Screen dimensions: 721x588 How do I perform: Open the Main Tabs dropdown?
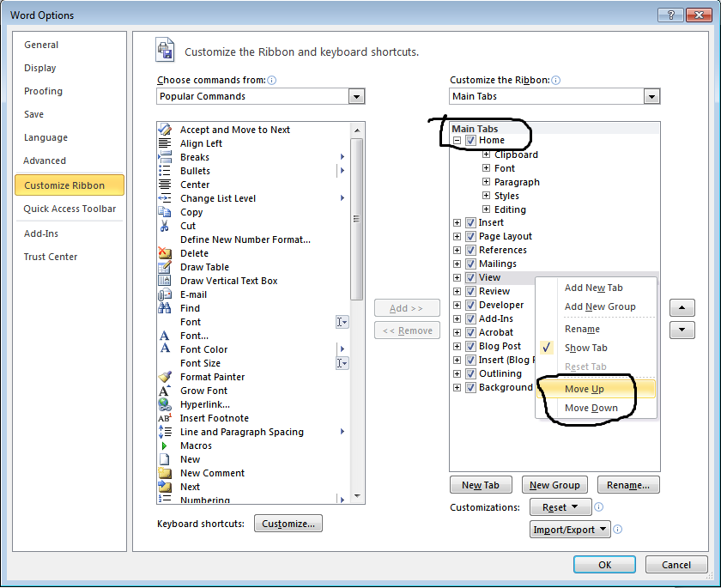651,96
